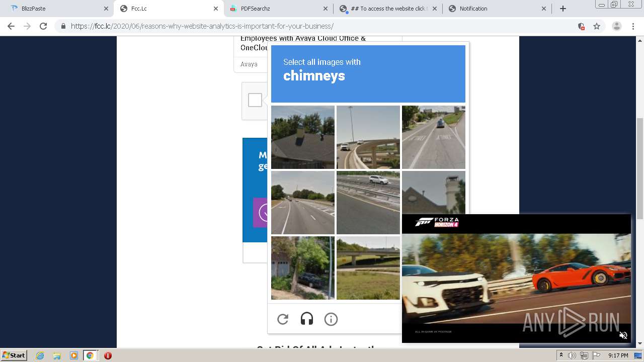Click the show desktop button
The width and height of the screenshot is (644, 362).
(638, 355)
